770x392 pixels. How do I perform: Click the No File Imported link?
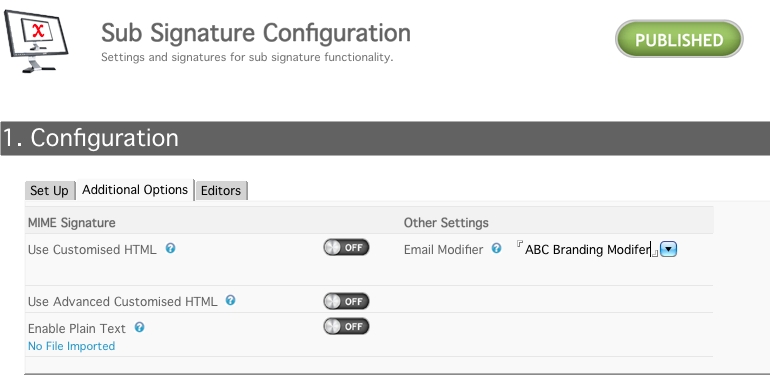click(x=72, y=346)
